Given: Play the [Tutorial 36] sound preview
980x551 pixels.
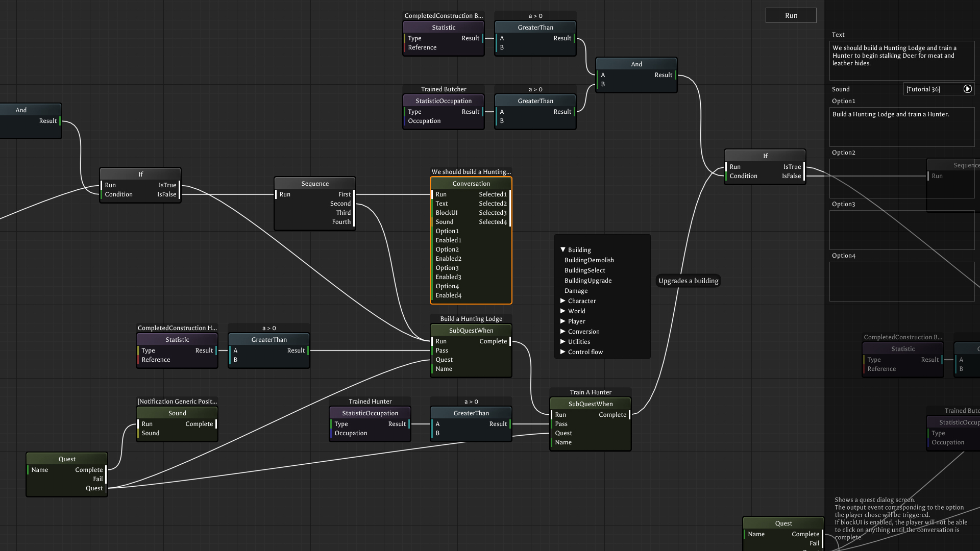Looking at the screenshot, I should pos(967,89).
